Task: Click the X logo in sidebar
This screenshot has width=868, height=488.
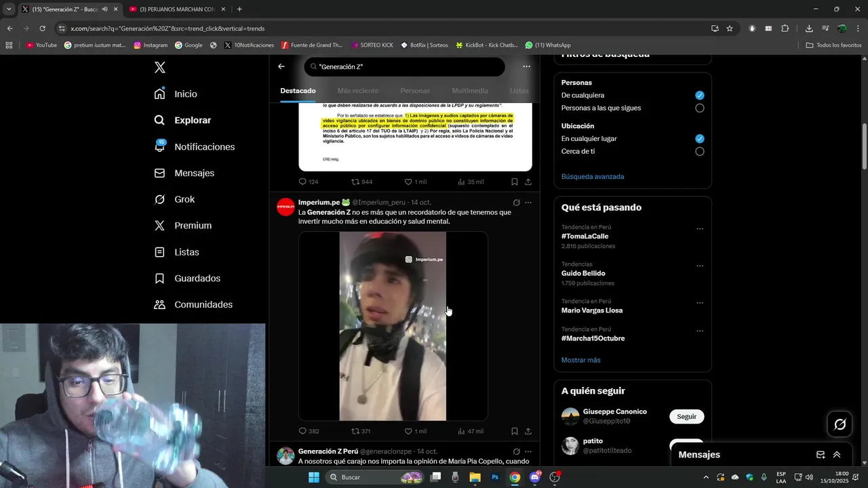Action: (x=160, y=67)
